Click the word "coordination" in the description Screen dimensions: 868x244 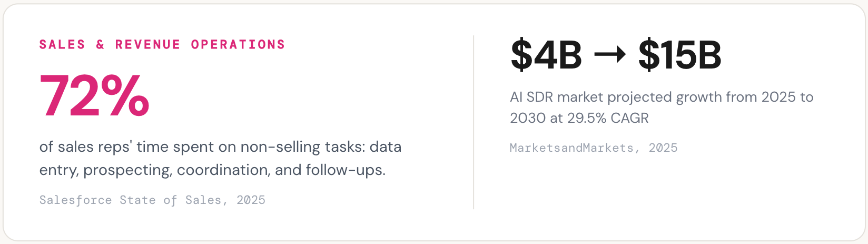point(223,170)
